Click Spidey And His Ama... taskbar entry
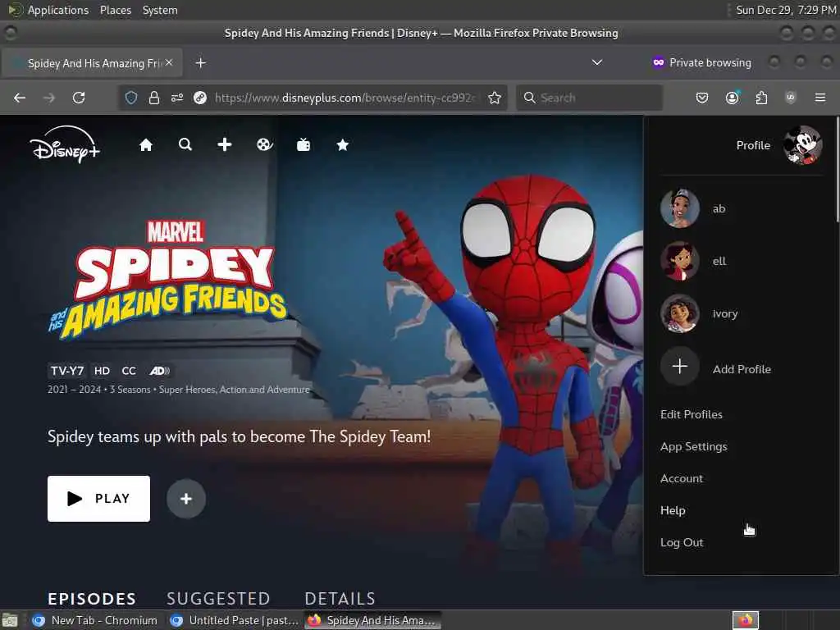 pyautogui.click(x=373, y=620)
